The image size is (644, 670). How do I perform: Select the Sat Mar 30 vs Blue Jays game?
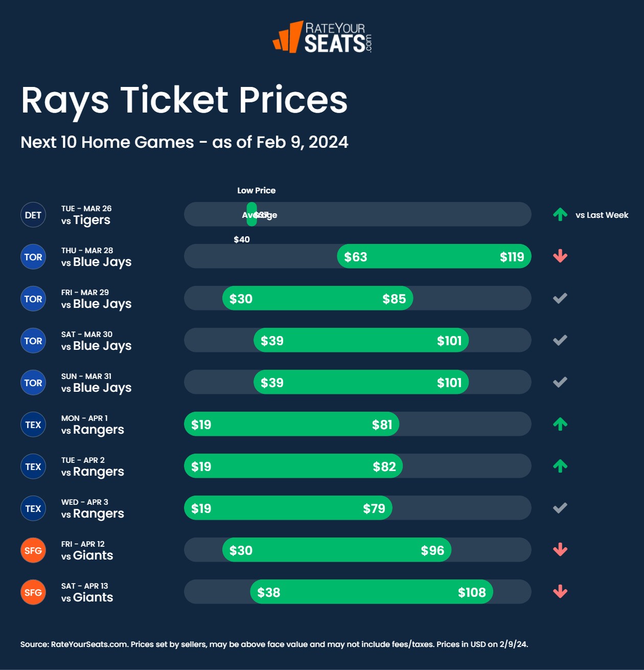96,341
